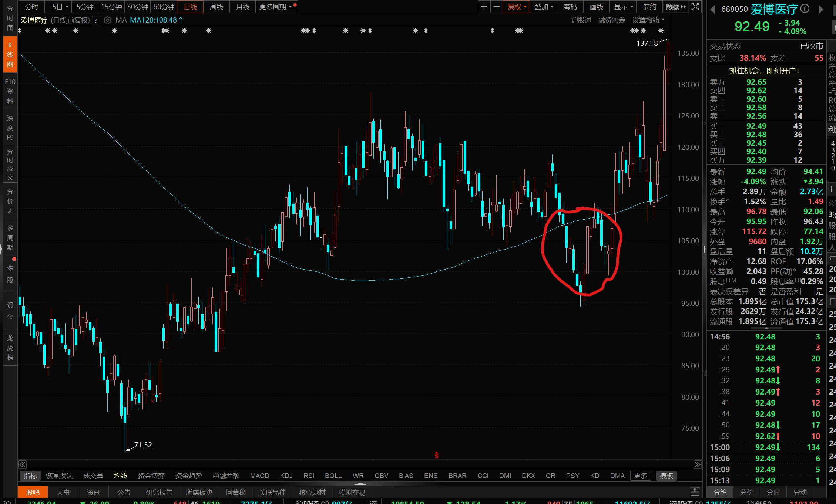The height and width of the screenshot is (504, 836).
Task: Go to previous stock arrow
Action: pyautogui.click(x=712, y=9)
